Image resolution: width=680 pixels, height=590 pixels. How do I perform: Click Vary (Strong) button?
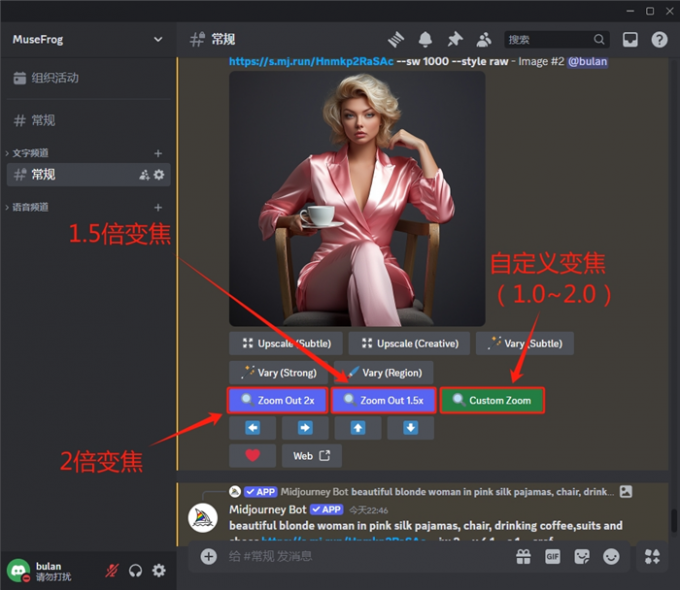click(278, 373)
